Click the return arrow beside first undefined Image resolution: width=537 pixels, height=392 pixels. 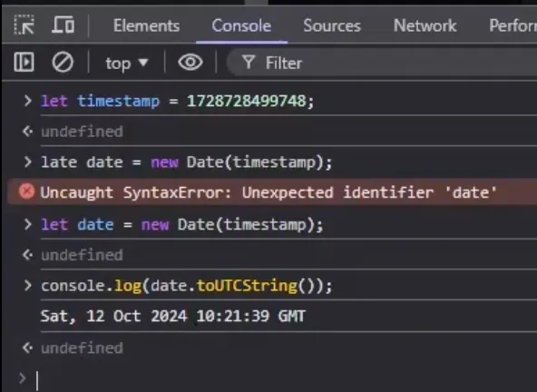27,132
